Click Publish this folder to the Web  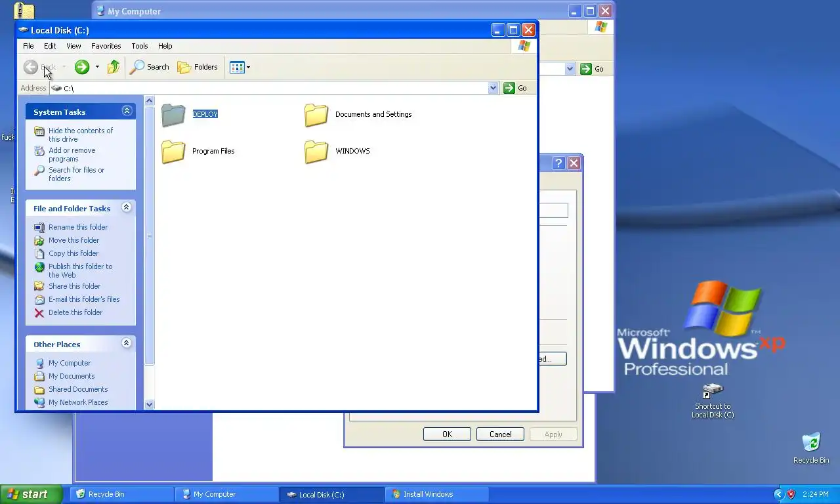point(81,270)
